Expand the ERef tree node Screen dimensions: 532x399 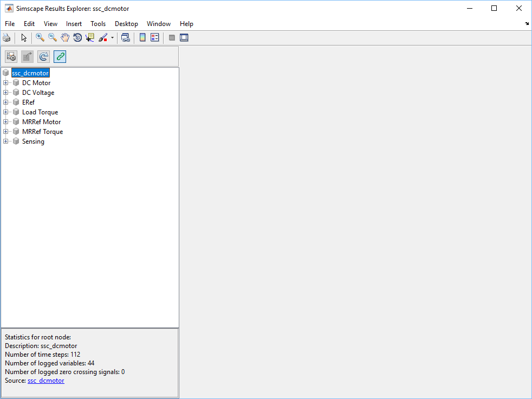coord(5,102)
